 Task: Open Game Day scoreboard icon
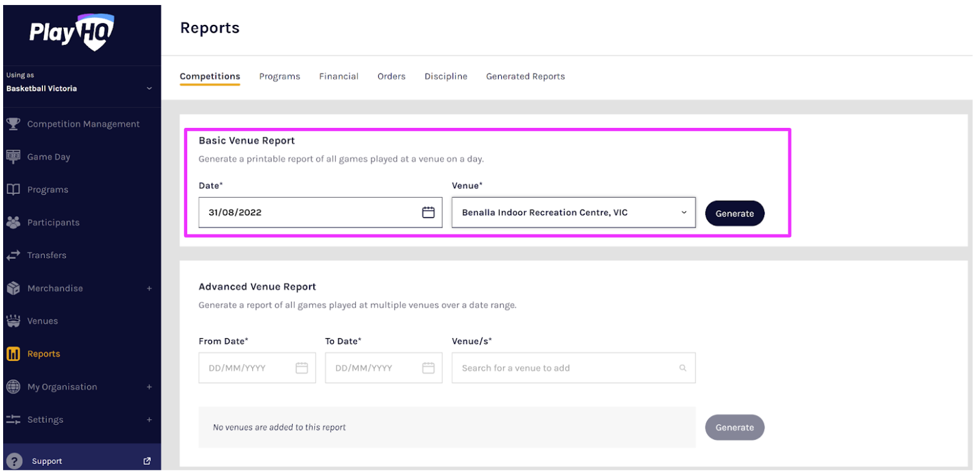13,157
